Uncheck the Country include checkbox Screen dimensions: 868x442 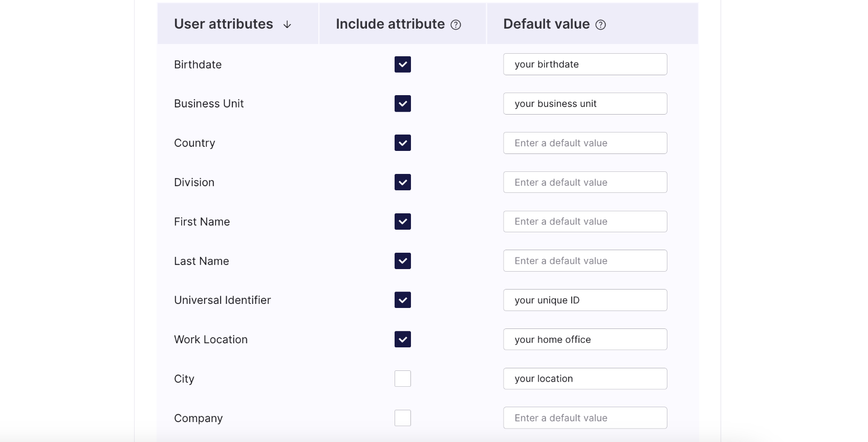pos(403,143)
